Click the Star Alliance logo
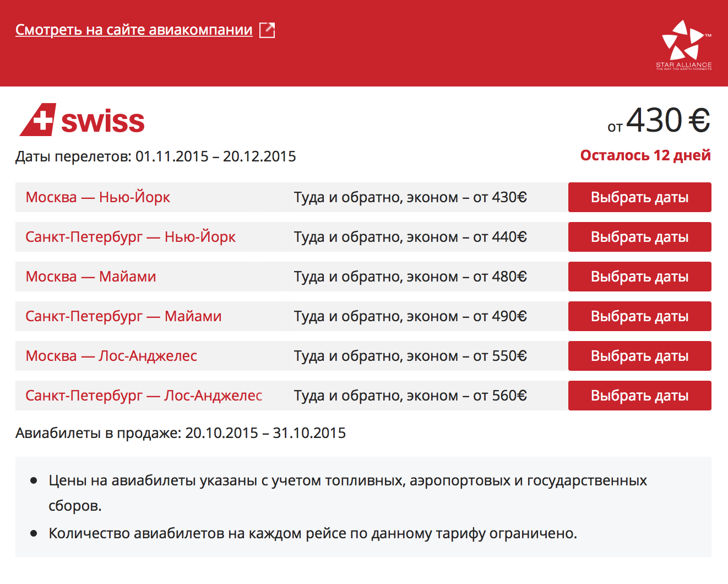Screen dimensions: 728x584 [684, 45]
